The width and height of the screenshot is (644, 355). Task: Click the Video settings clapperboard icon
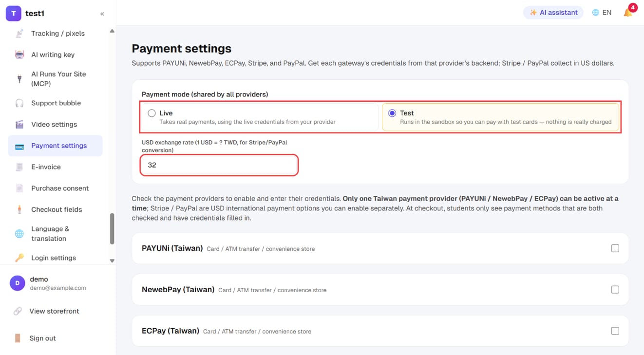19,125
